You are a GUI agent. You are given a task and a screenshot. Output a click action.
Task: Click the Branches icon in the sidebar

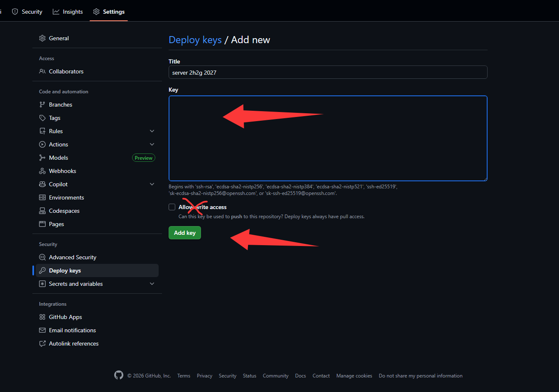coord(42,105)
